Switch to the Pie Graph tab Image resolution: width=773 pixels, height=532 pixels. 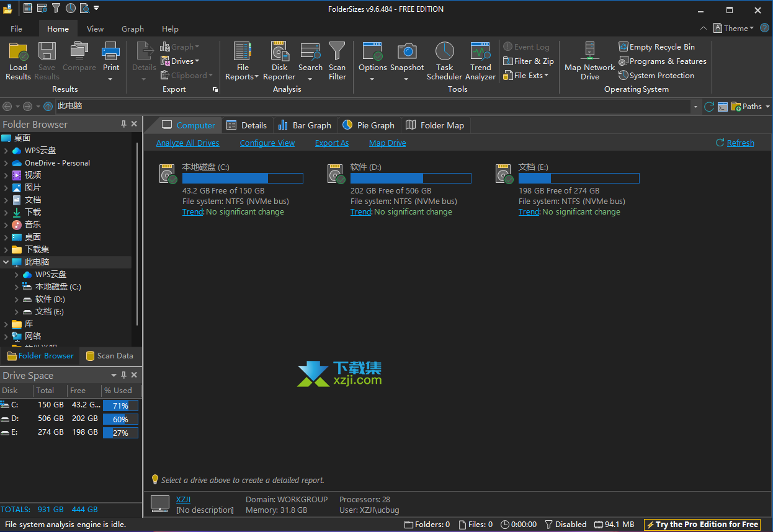click(369, 125)
